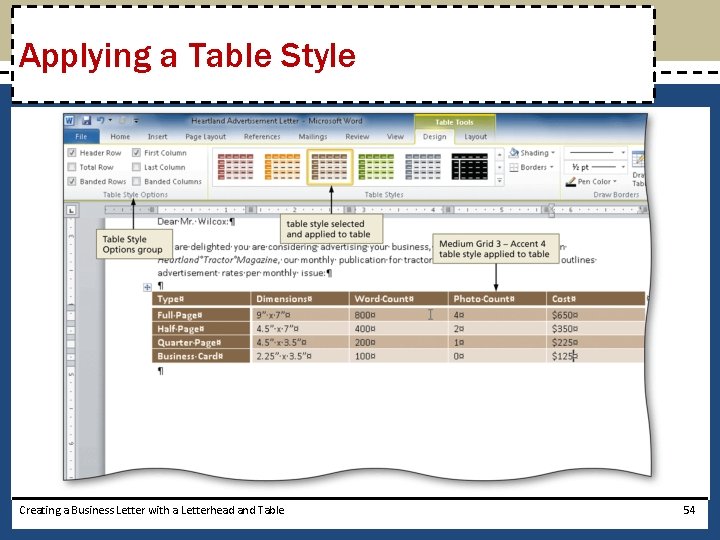Select the Design tab under Table Tools

point(434,136)
